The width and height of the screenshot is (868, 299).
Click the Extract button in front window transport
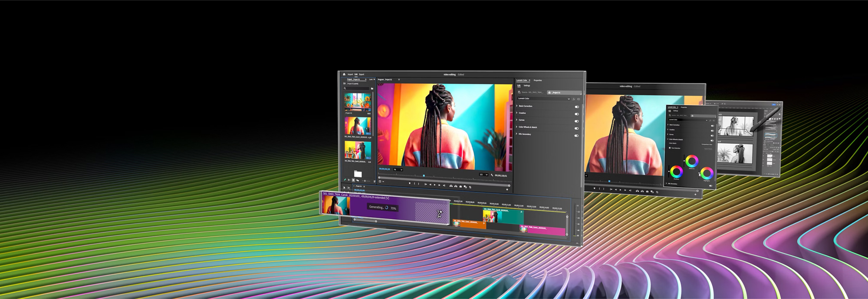point(456,186)
